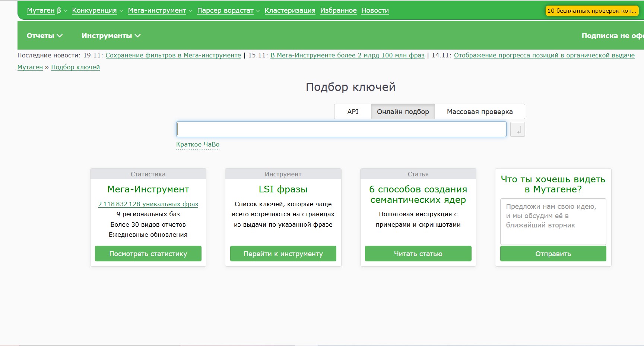Expand the Конкуренция dropdown menu
Viewport: 644px width, 346px height.
click(97, 10)
